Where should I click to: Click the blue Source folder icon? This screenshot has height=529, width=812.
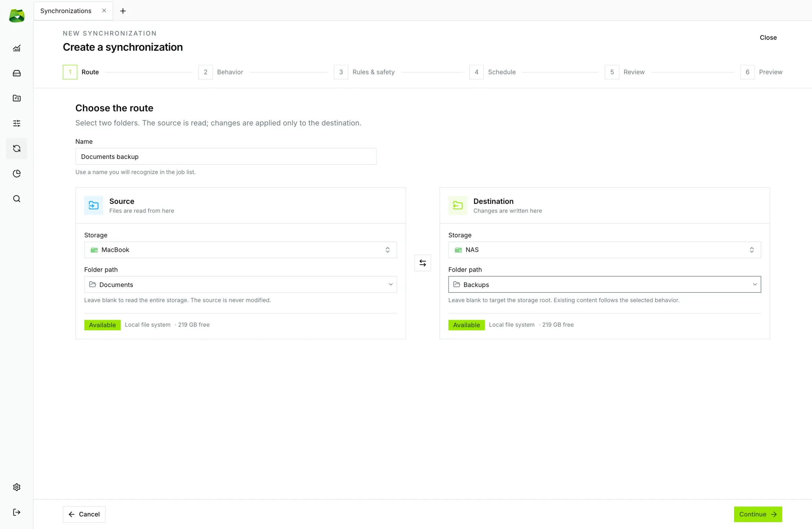[93, 205]
